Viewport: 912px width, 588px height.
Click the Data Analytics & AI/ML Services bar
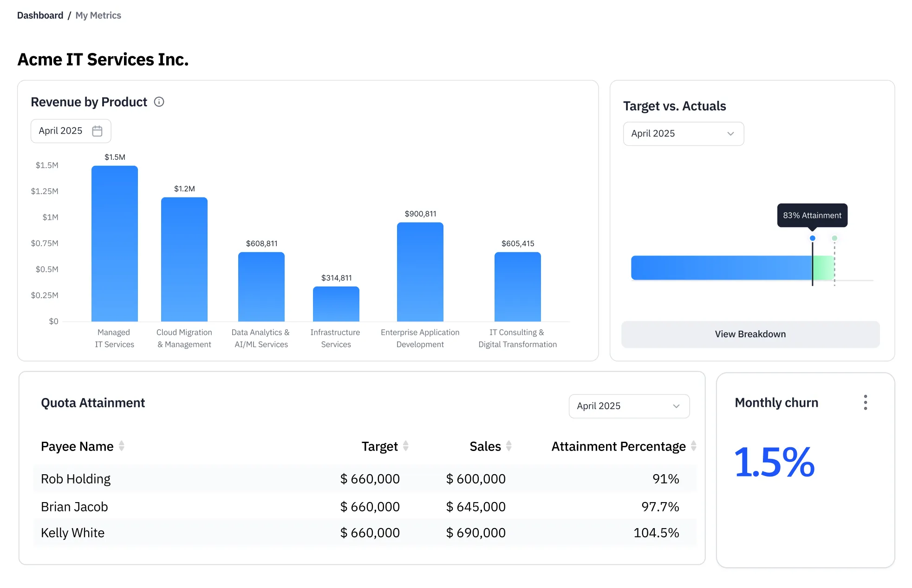coord(261,287)
